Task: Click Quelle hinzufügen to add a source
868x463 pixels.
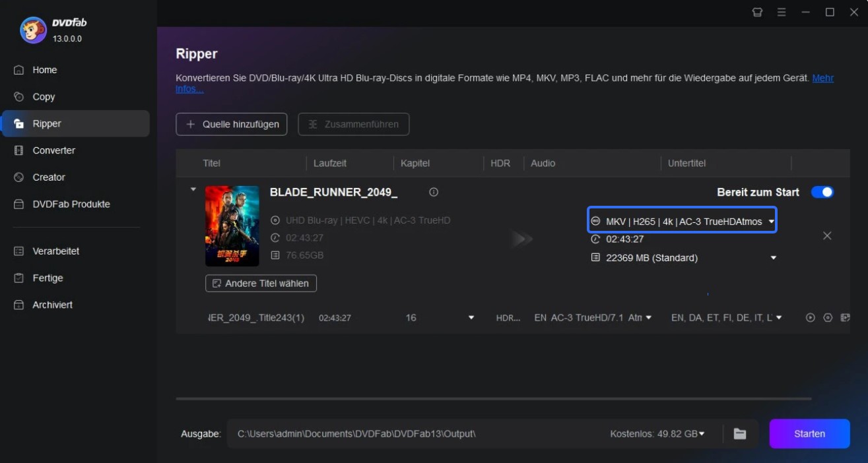Action: [232, 124]
